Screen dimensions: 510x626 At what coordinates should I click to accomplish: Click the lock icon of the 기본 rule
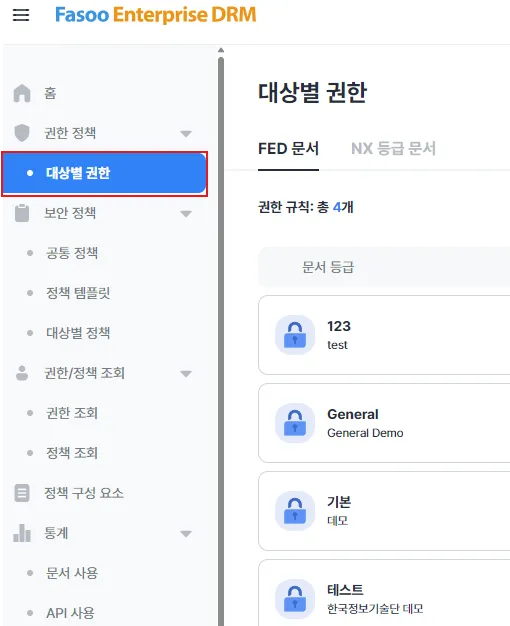coord(295,511)
